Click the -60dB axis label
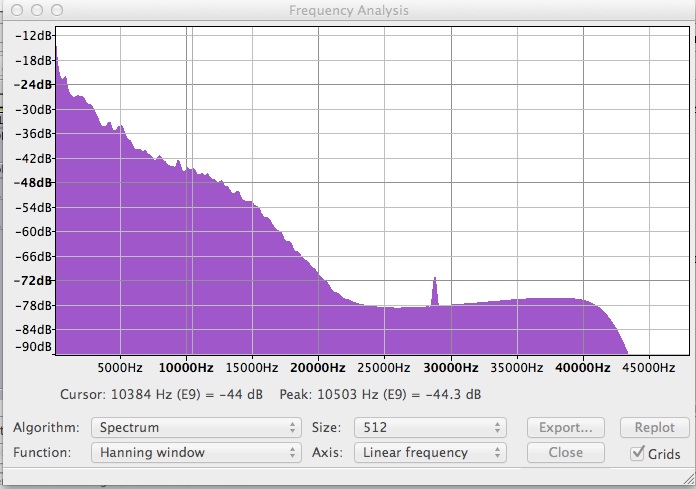 33,232
